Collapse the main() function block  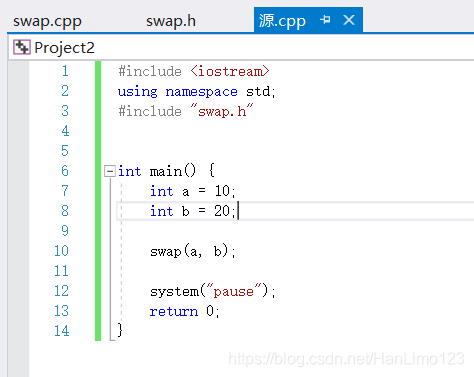pyautogui.click(x=110, y=171)
